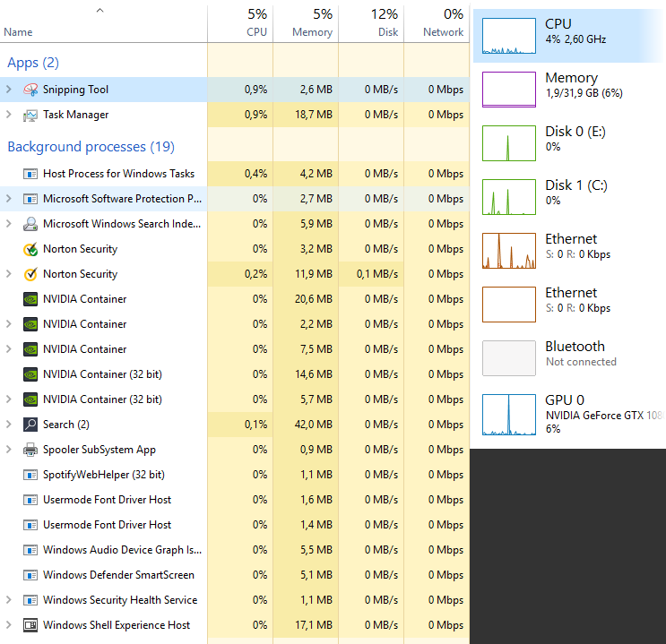
Task: Sort processes by CPU usage column
Action: (240, 23)
